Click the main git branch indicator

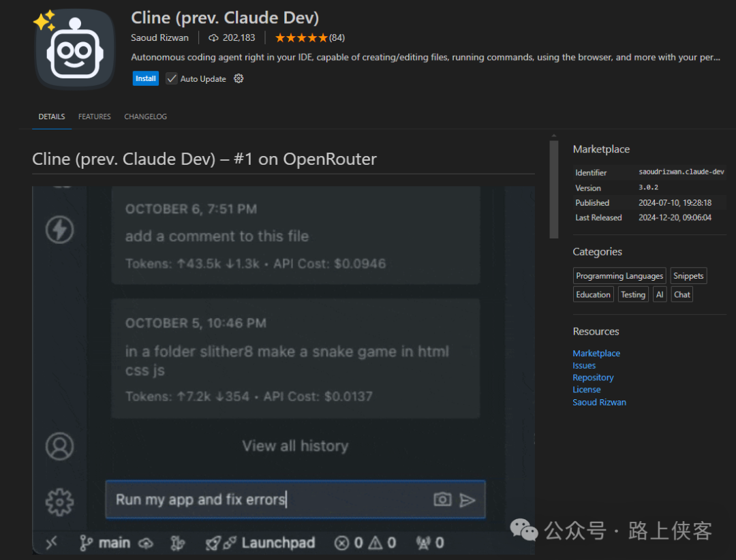[105, 543]
